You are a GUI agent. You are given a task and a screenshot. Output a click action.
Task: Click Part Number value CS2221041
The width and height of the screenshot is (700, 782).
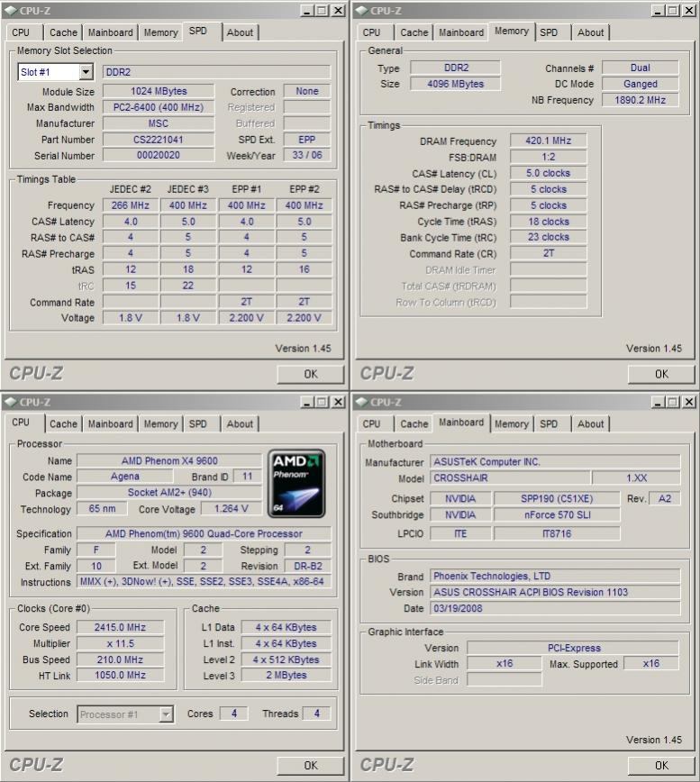pyautogui.click(x=159, y=140)
